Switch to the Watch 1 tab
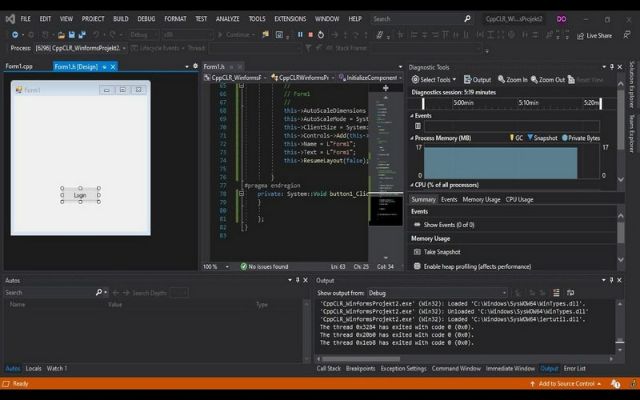This screenshot has width=640, height=400. click(x=57, y=369)
